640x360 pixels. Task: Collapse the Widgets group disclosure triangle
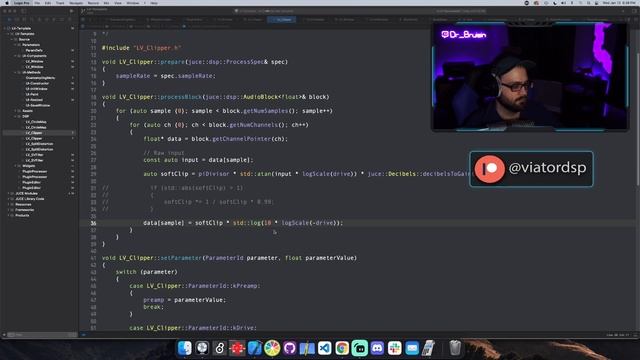click(x=16, y=166)
